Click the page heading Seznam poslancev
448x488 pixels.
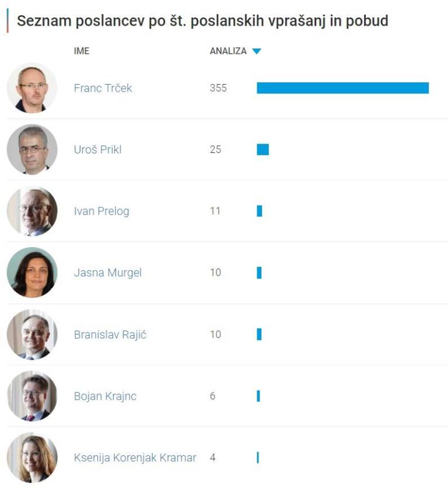click(202, 22)
